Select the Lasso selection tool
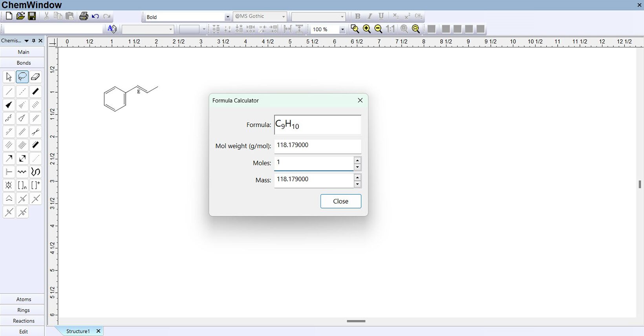This screenshot has width=644, height=336. pos(22,77)
